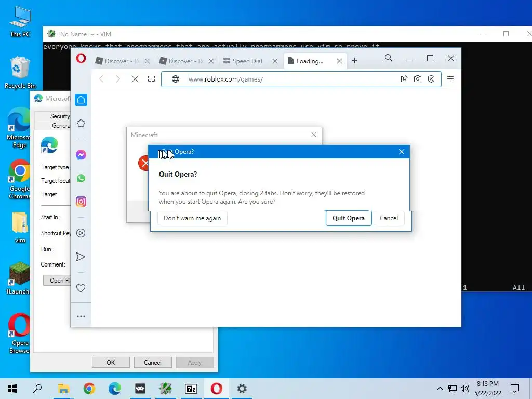Open Instagram in Opera sidebar
Screen dimensions: 532x399
coord(81,202)
